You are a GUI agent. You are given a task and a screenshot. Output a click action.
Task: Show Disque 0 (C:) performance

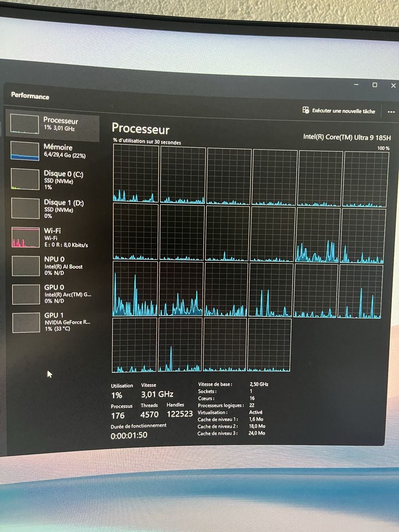click(x=52, y=180)
